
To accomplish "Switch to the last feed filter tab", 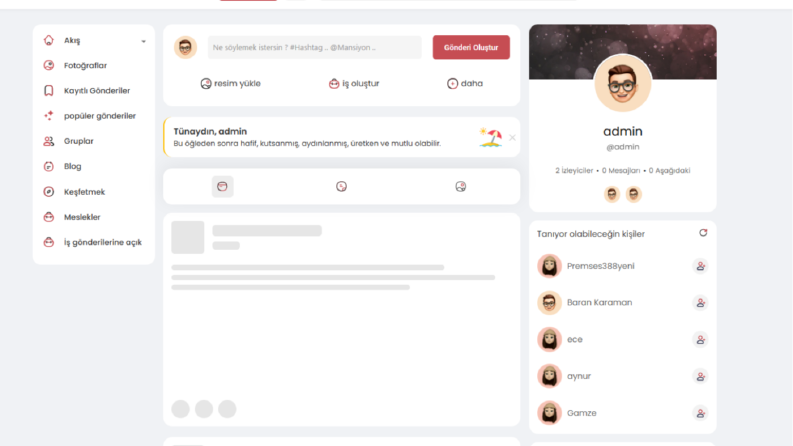I will click(461, 187).
